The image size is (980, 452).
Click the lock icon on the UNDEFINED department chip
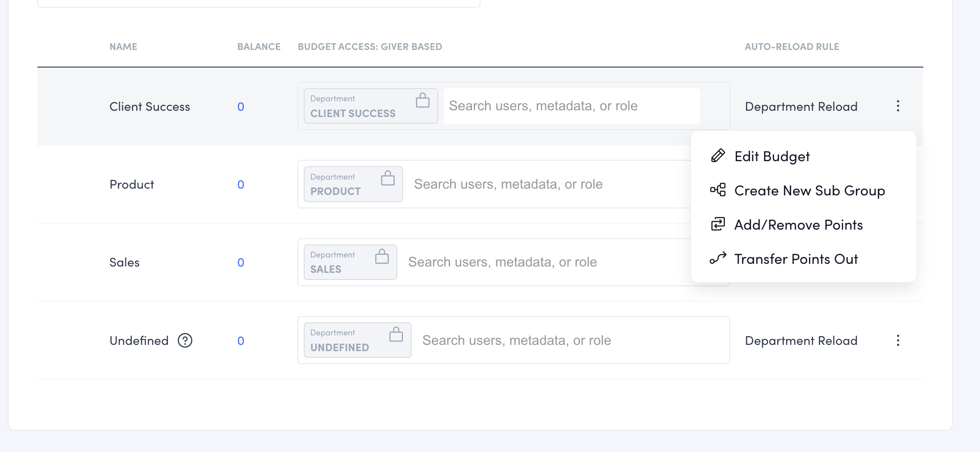click(x=396, y=335)
